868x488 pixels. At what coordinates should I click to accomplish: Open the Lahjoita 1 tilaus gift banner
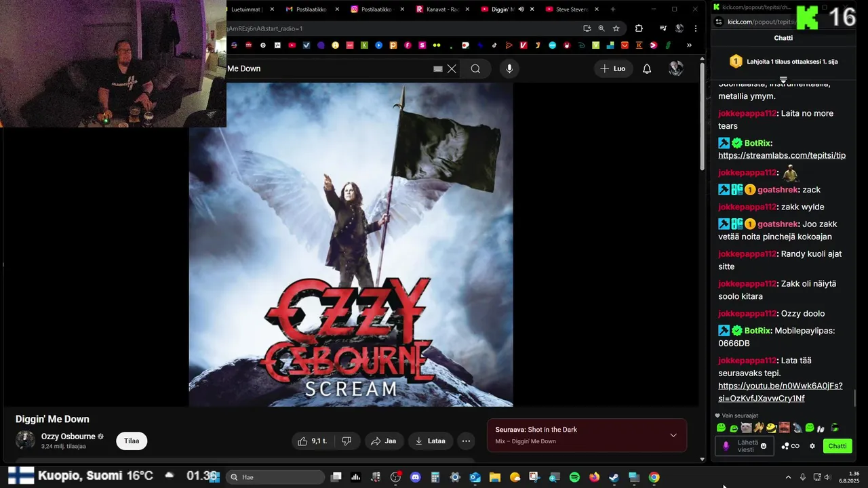pyautogui.click(x=783, y=62)
